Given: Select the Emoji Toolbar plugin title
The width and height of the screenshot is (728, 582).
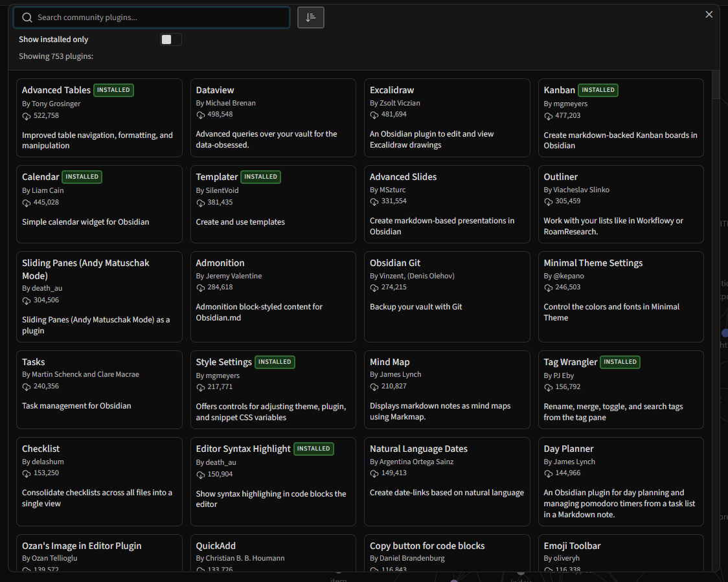Looking at the screenshot, I should pos(572,546).
